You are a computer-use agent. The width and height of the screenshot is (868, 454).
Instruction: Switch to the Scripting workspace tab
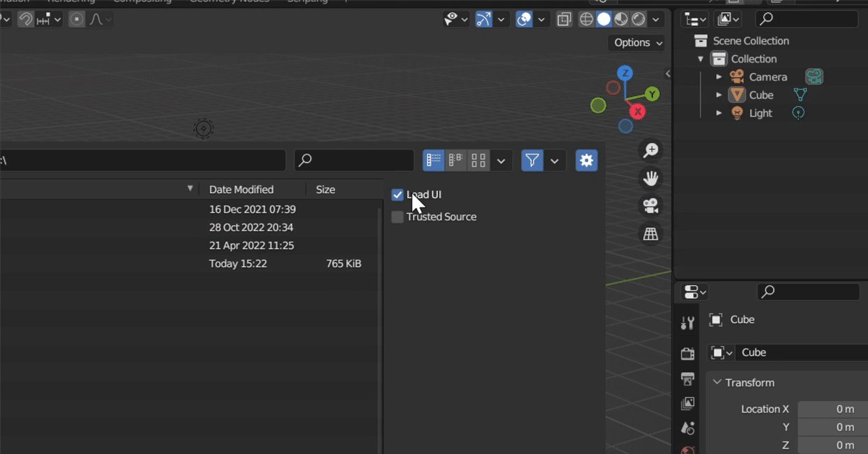(x=307, y=2)
